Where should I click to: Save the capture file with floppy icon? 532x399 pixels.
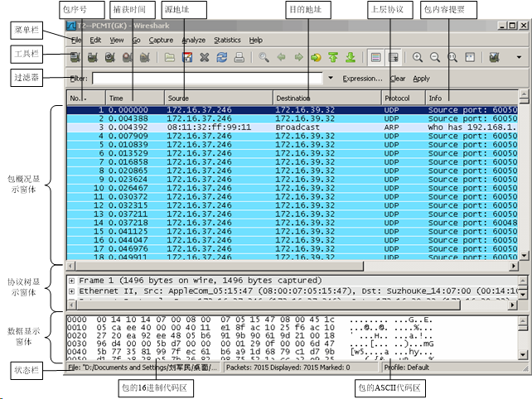(x=187, y=57)
